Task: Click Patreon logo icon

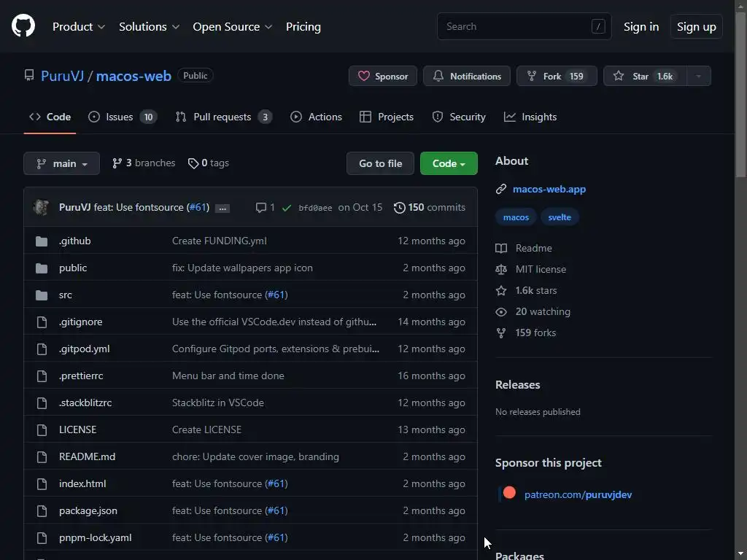Action: coord(509,493)
